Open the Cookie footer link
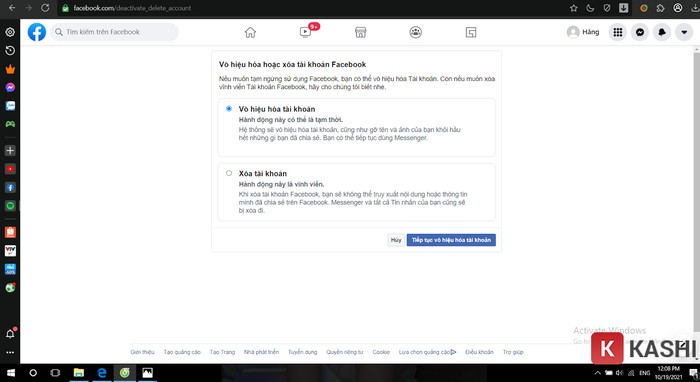Image resolution: width=700 pixels, height=382 pixels. 381,352
